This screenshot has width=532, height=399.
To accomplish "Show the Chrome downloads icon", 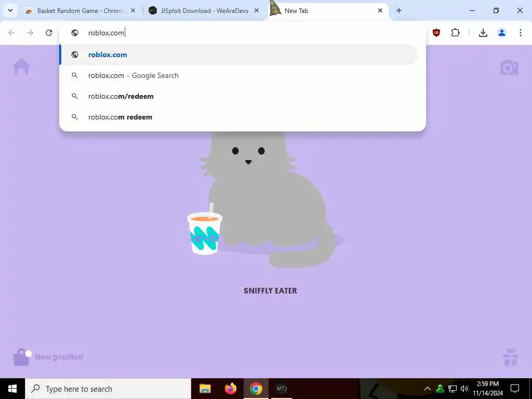I will coord(483,33).
